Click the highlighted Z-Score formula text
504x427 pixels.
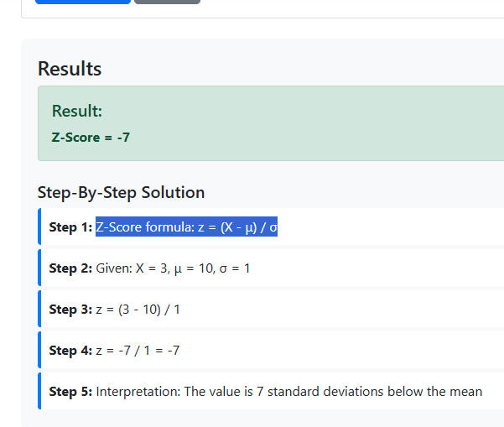(x=187, y=227)
